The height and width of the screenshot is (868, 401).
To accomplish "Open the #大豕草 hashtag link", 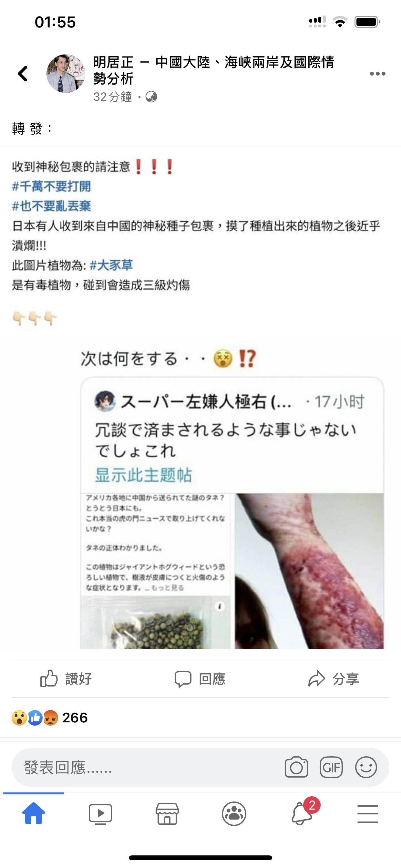I will coord(111,265).
